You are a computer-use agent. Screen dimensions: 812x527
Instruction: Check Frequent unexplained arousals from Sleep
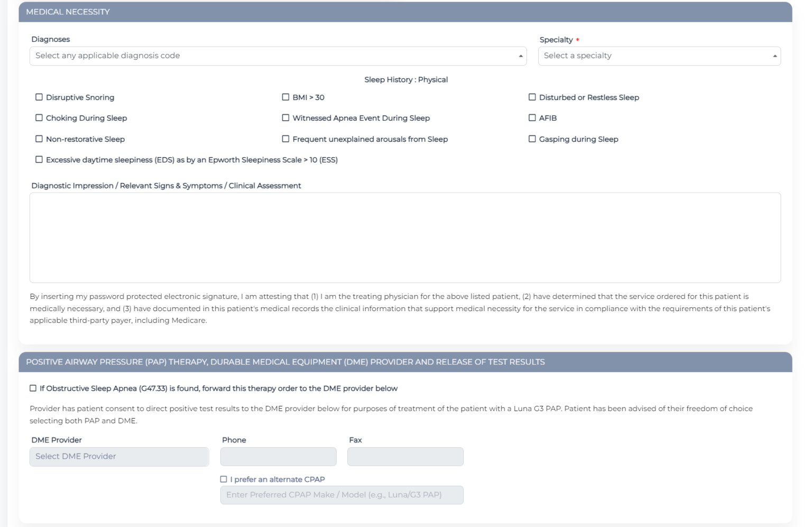pos(286,139)
